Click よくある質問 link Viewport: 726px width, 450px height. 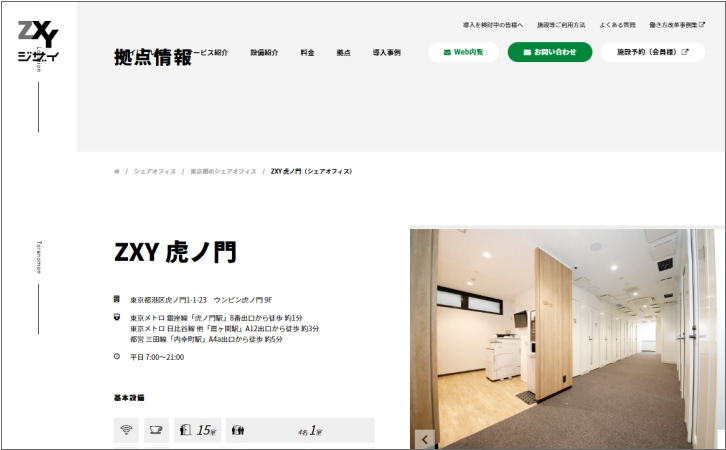coord(617,25)
